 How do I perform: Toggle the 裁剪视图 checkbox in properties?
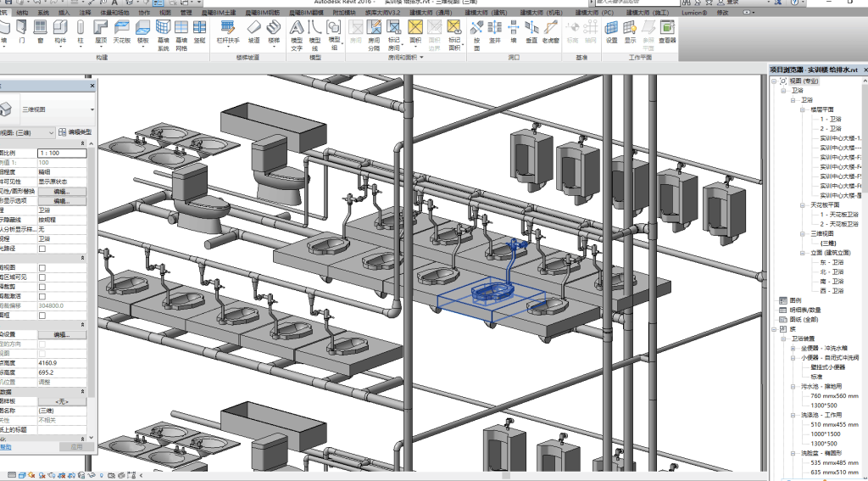pyautogui.click(x=42, y=267)
